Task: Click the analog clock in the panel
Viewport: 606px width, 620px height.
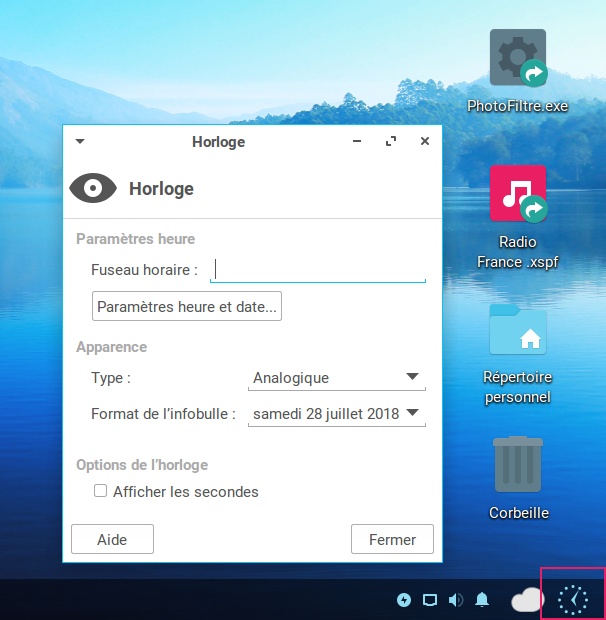Action: 573,599
